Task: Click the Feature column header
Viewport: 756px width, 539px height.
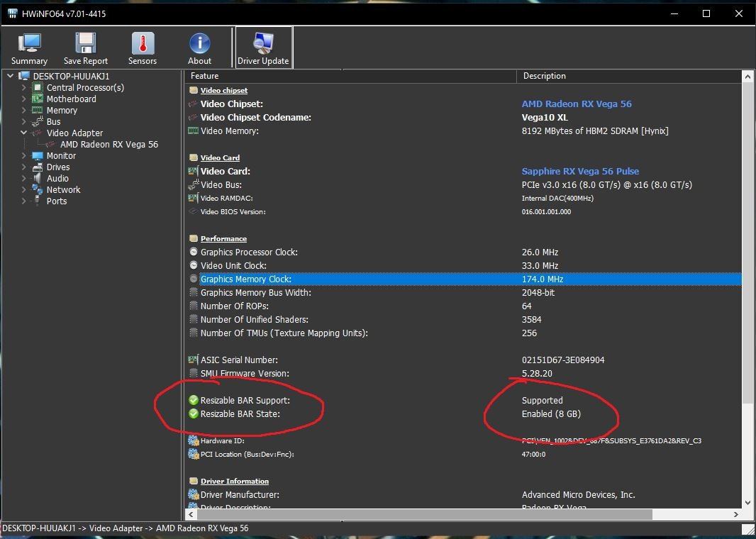Action: [x=350, y=76]
